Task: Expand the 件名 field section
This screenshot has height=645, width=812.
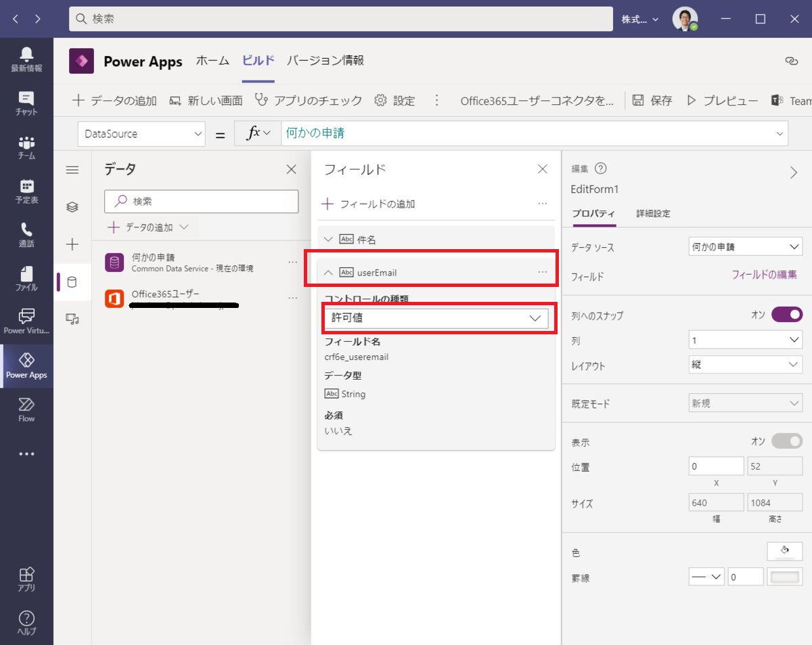Action: pyautogui.click(x=328, y=238)
